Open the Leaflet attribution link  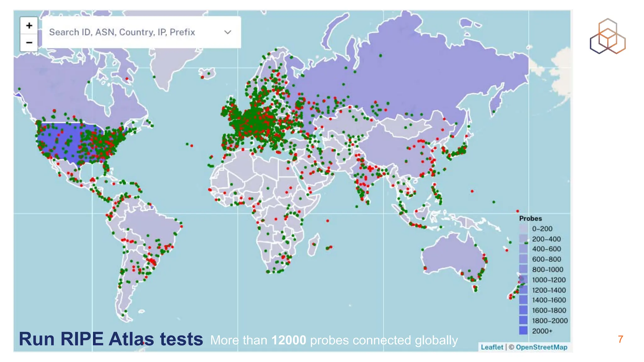(x=492, y=347)
